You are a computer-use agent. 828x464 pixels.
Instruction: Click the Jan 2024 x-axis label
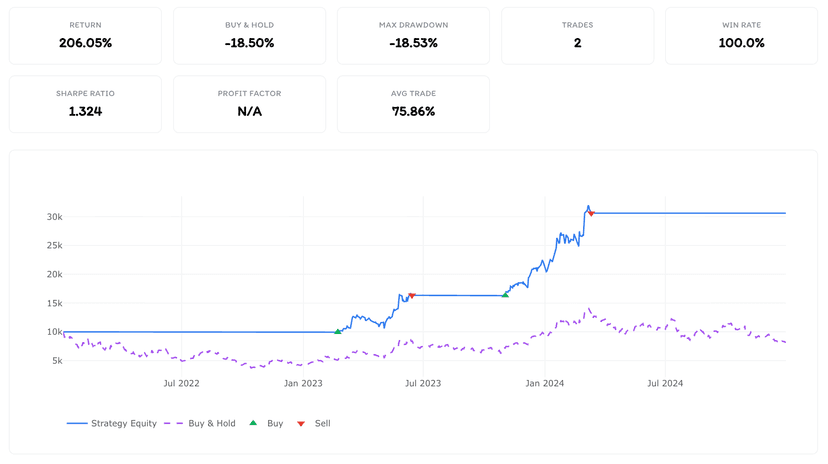click(544, 383)
